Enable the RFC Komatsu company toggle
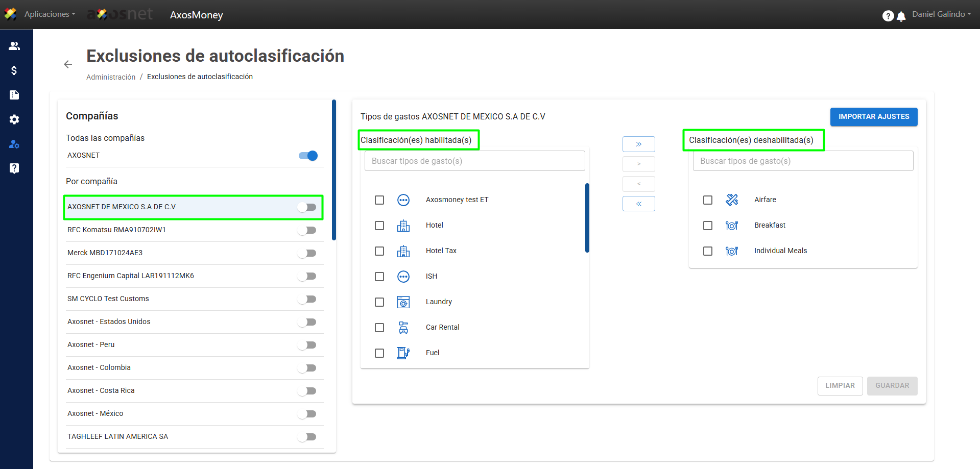This screenshot has height=469, width=980. pos(307,230)
